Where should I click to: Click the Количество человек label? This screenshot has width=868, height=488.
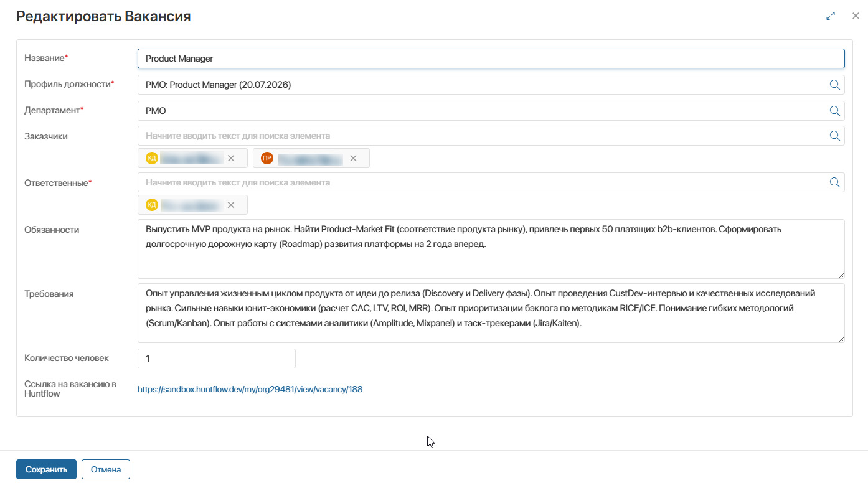tap(67, 358)
